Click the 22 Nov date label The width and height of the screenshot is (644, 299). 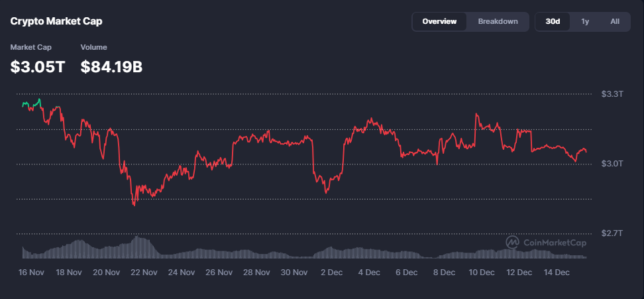pyautogui.click(x=144, y=272)
